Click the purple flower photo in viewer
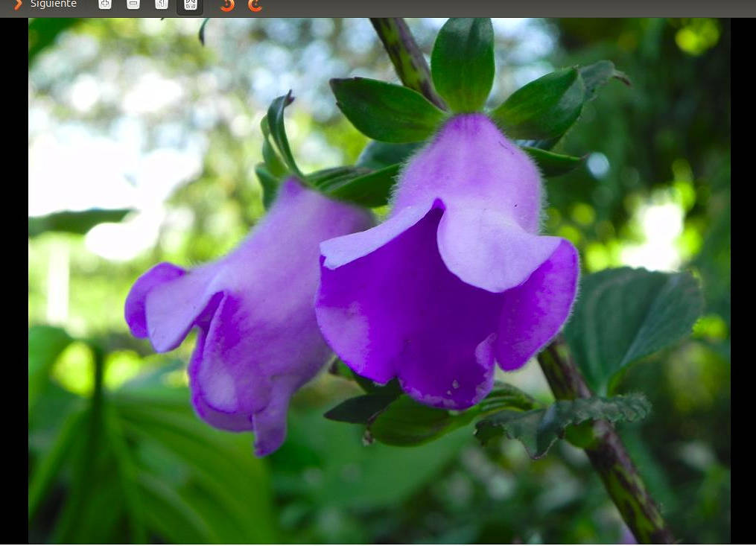This screenshot has height=546, width=756. [379, 281]
